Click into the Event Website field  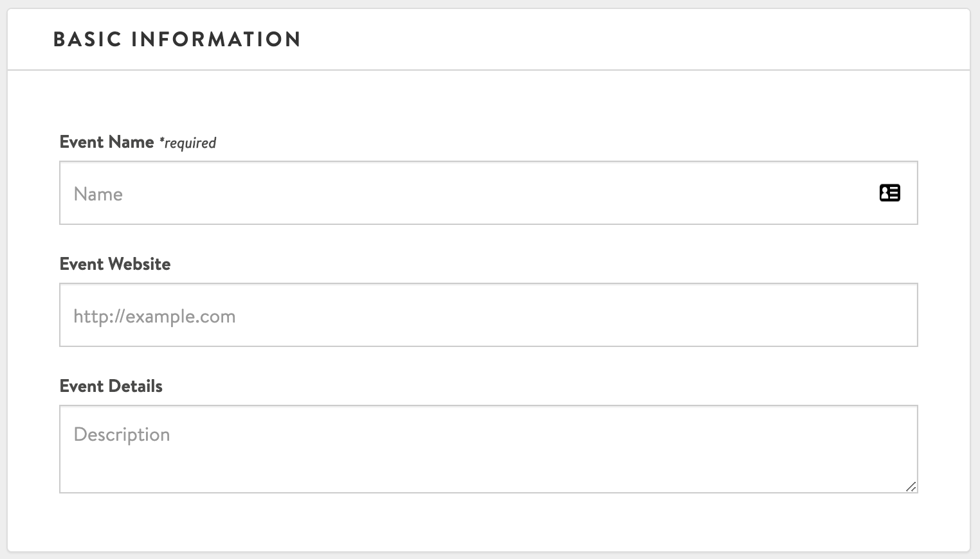click(x=489, y=315)
